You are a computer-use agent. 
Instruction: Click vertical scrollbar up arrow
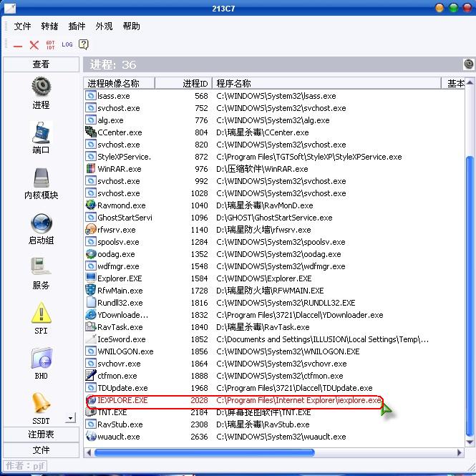click(470, 83)
